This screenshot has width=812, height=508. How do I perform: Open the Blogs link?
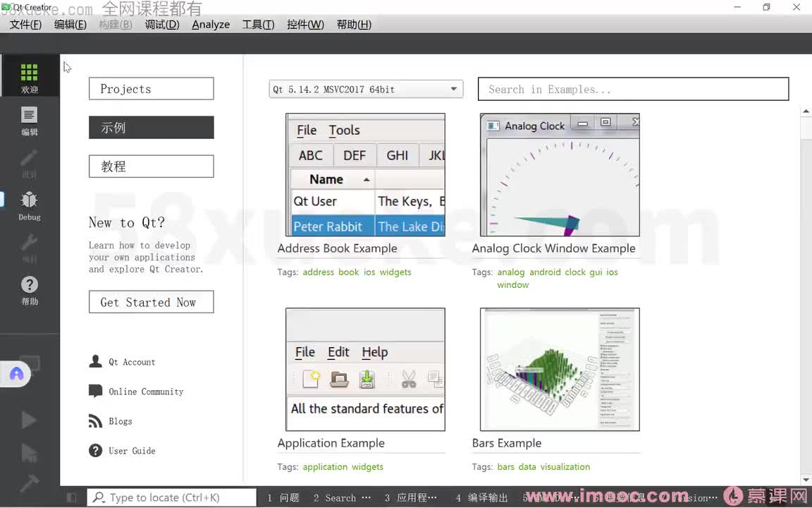point(120,421)
